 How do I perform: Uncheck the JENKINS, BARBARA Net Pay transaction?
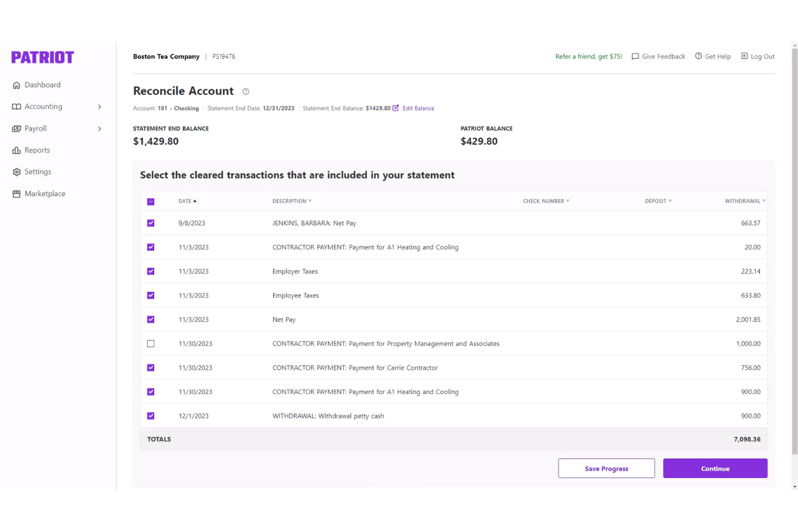[x=151, y=223]
